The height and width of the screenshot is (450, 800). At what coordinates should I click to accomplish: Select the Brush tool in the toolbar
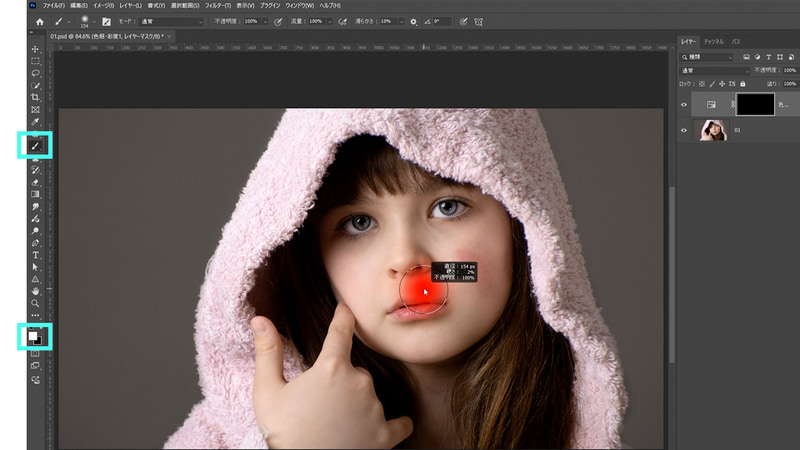click(x=36, y=146)
